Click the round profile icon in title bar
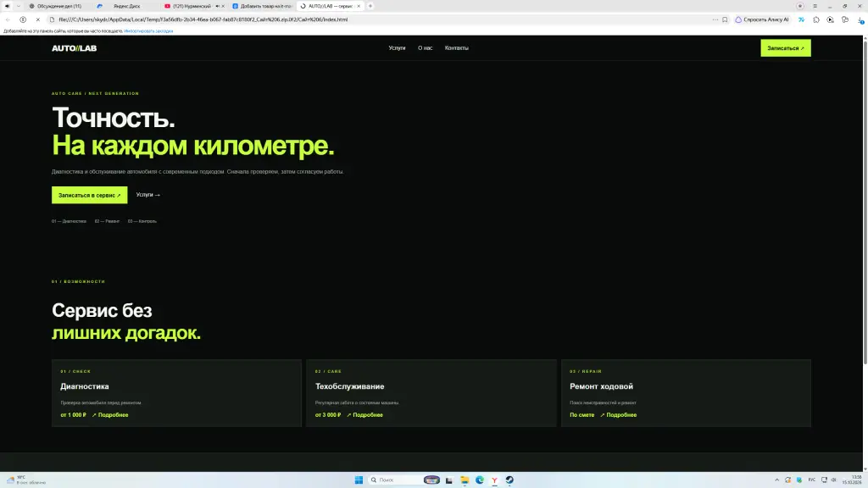Screen dimensions: 868x488 coord(800,6)
